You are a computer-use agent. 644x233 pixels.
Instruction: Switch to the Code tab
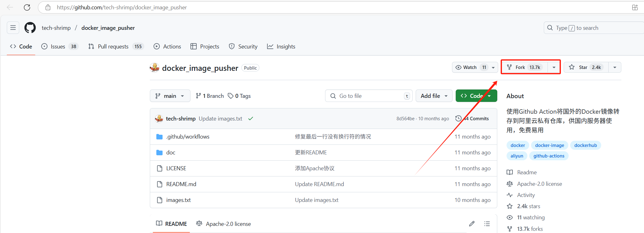click(21, 47)
